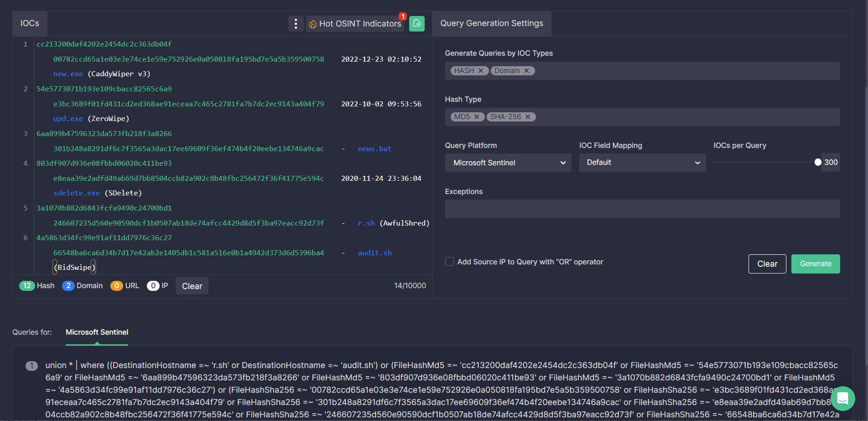Click the IOC Types tag selector field

click(642, 71)
